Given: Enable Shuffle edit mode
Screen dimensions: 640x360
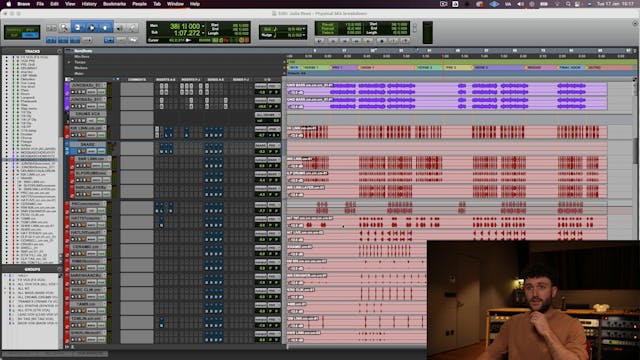Looking at the screenshot, I should click(x=13, y=30).
